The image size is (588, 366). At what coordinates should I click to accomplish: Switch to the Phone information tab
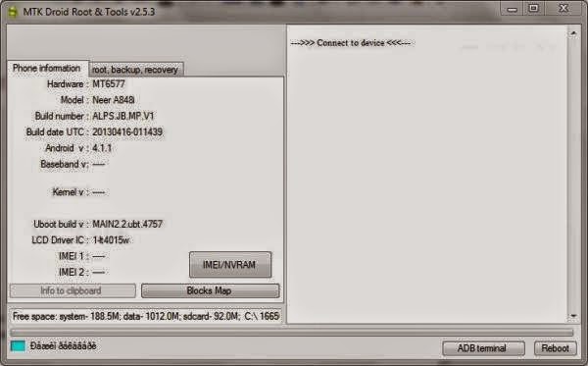[x=47, y=69]
